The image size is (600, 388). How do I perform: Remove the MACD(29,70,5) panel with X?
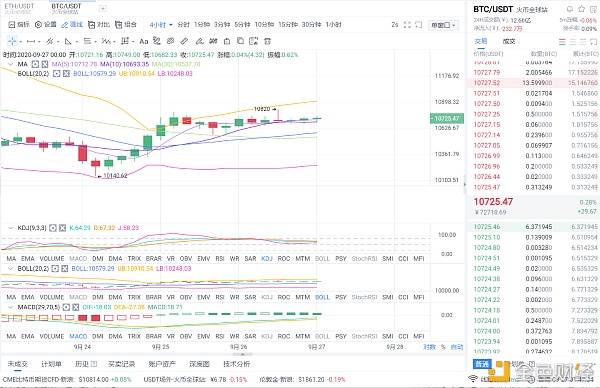click(76, 307)
